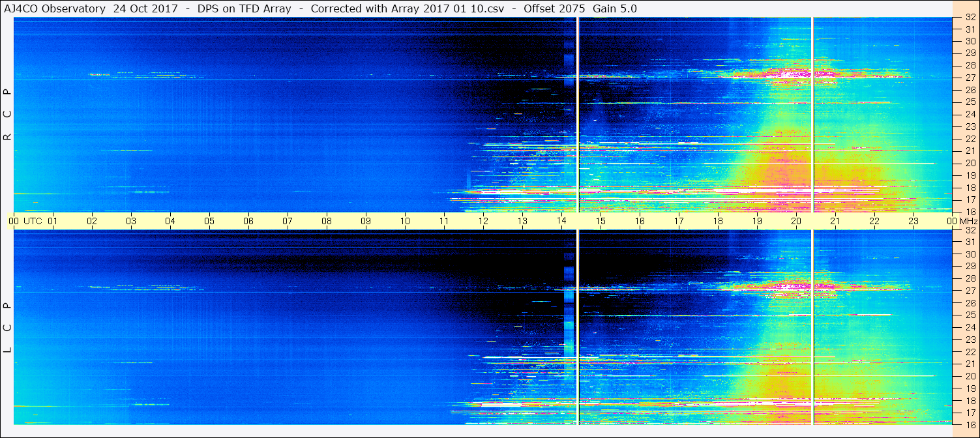Select hour 16 on the UTC axis
Image resolution: width=980 pixels, height=438 pixels.
pos(640,221)
